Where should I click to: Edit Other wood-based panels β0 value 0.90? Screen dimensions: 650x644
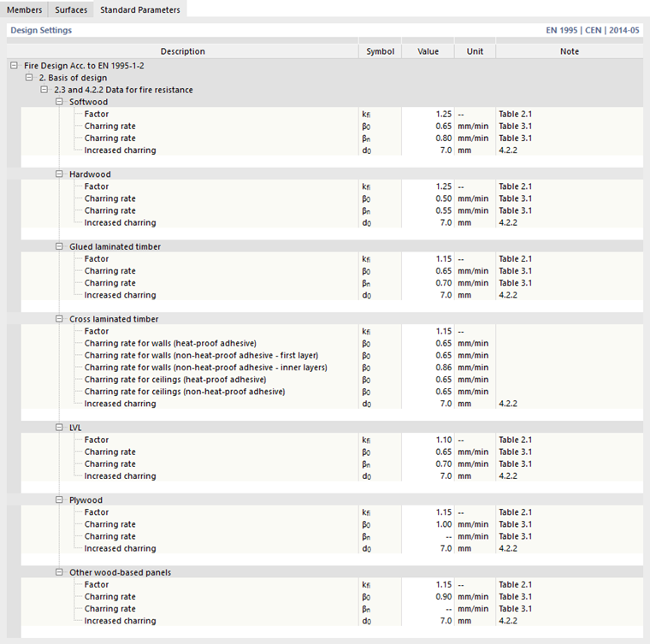tap(428, 596)
